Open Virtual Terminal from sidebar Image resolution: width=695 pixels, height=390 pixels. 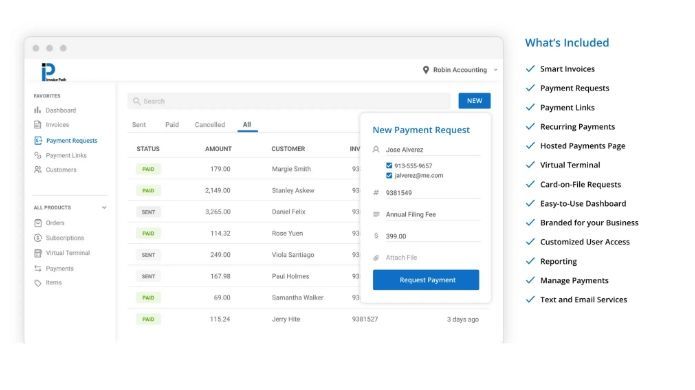[x=67, y=253]
